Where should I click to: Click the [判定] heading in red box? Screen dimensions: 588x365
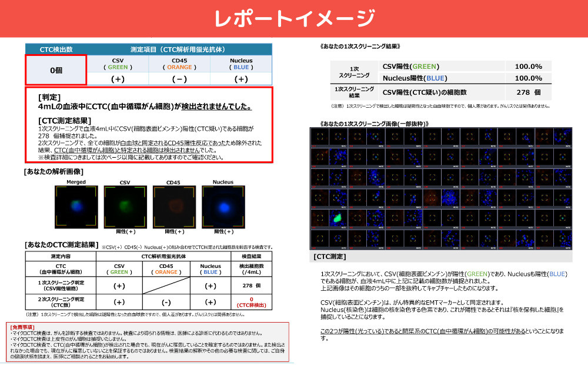(x=49, y=97)
